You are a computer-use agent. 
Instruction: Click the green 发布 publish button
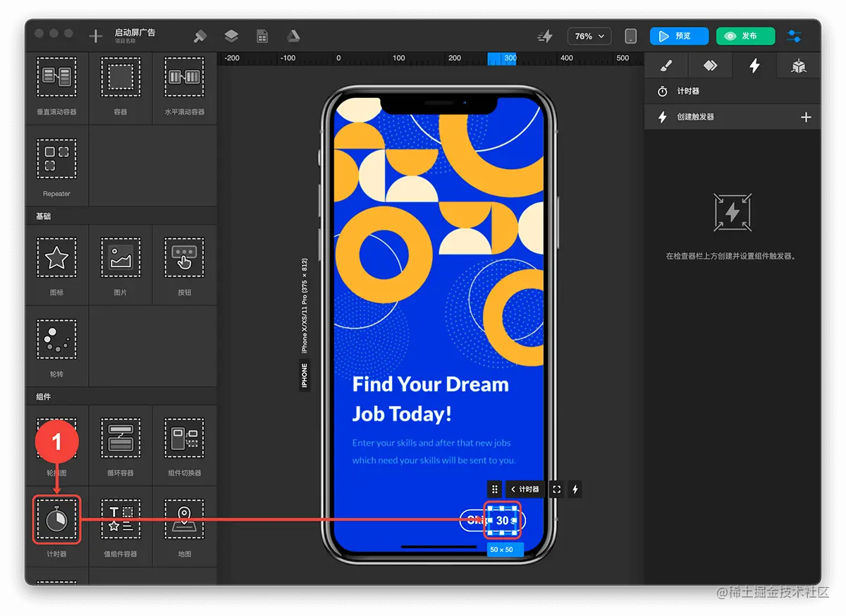tap(745, 36)
